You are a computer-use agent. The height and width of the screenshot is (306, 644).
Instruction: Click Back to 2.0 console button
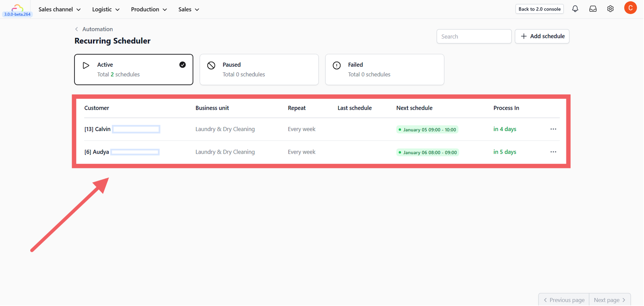539,9
